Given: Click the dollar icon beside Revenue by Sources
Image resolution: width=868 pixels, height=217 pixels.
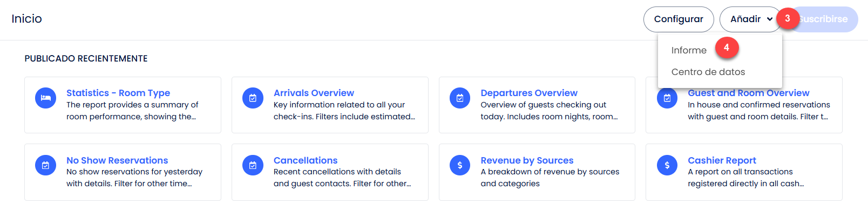Looking at the screenshot, I should [460, 165].
